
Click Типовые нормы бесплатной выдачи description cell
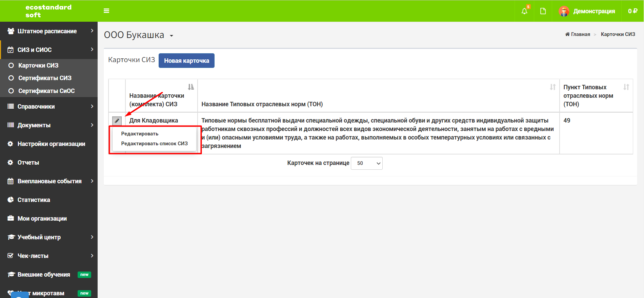tap(378, 133)
